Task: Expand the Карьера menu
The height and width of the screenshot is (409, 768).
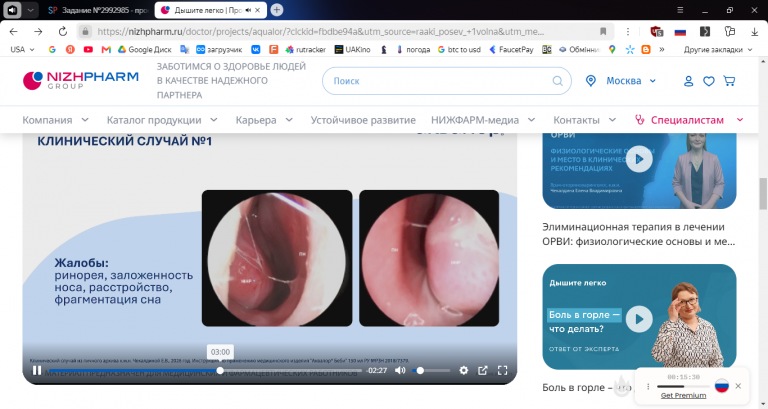Action: [x=264, y=120]
